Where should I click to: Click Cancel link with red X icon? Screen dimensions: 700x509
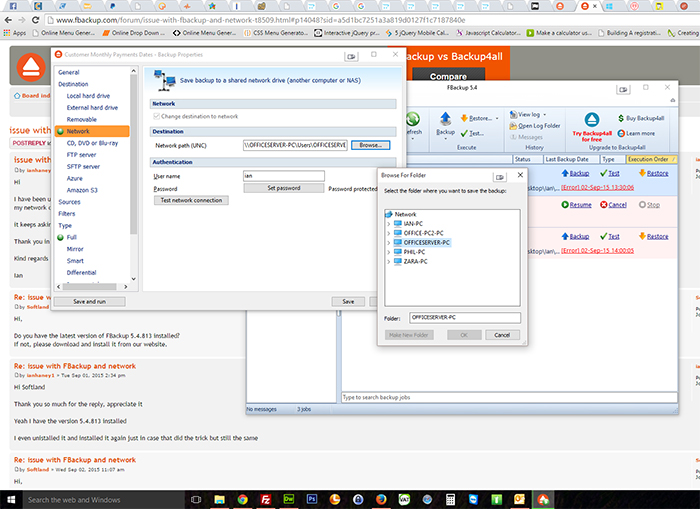(613, 205)
